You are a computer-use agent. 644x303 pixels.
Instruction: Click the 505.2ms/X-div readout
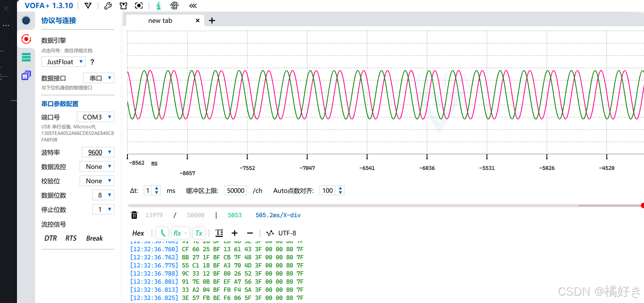[278, 215]
